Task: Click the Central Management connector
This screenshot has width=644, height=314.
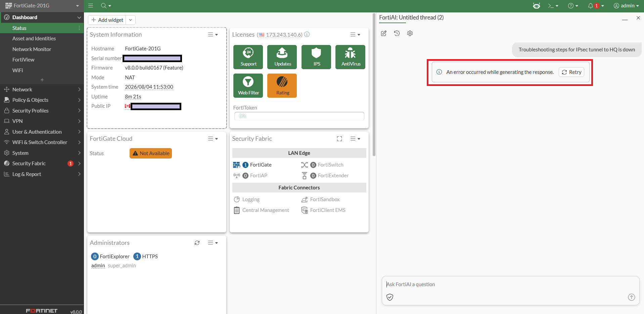Action: coord(261,210)
